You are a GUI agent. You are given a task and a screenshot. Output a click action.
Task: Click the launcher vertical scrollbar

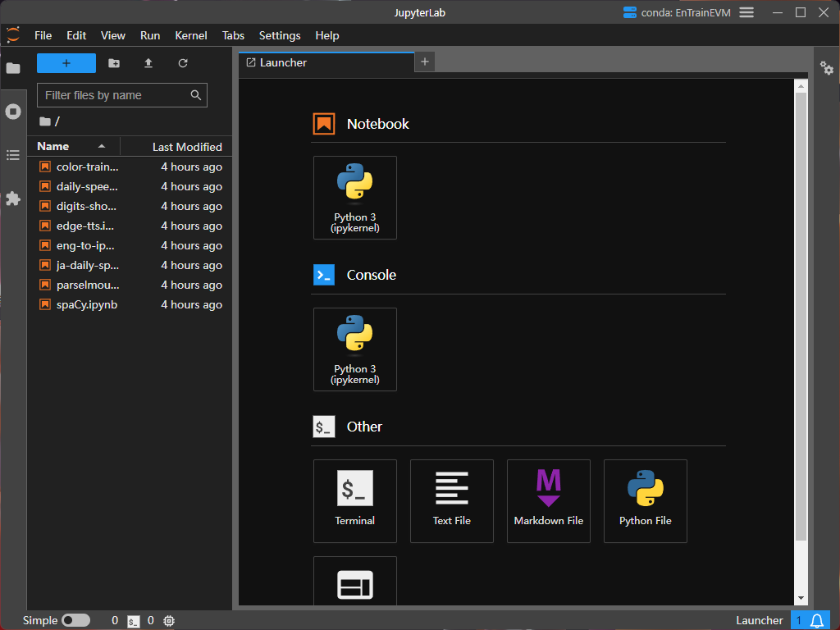[801, 316]
